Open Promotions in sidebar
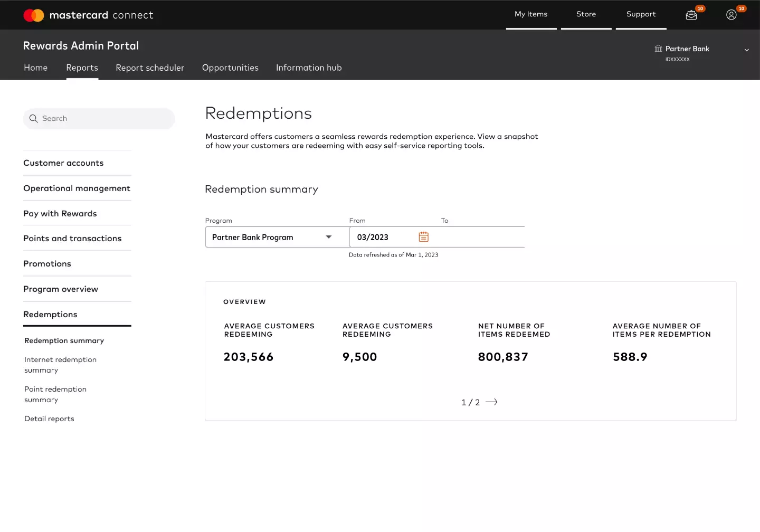 click(47, 264)
